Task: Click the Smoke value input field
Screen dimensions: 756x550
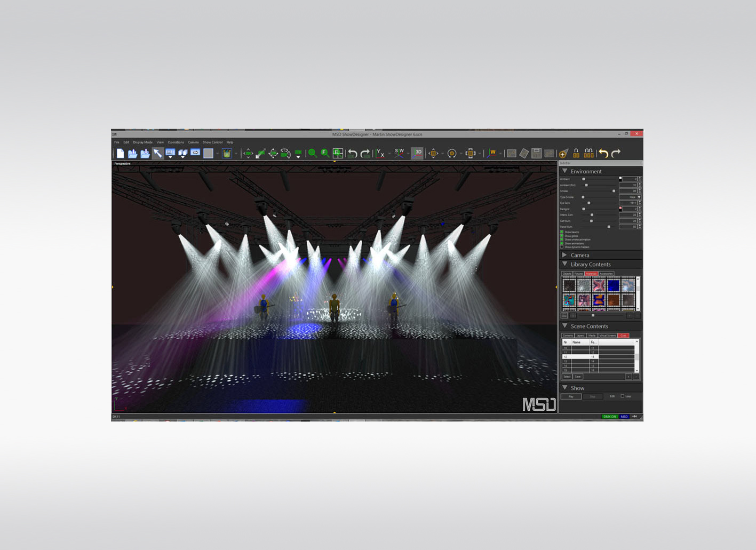Action: pos(628,191)
